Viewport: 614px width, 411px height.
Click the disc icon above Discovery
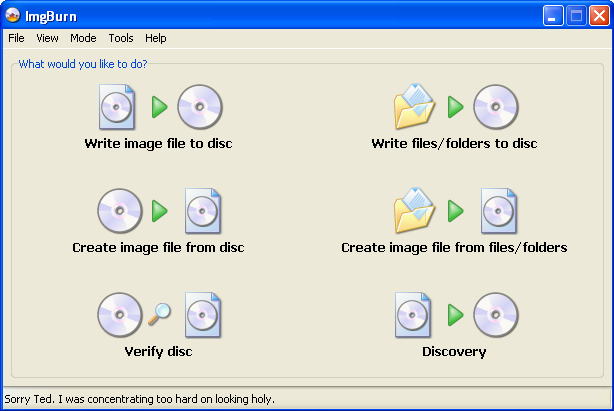coord(496,315)
